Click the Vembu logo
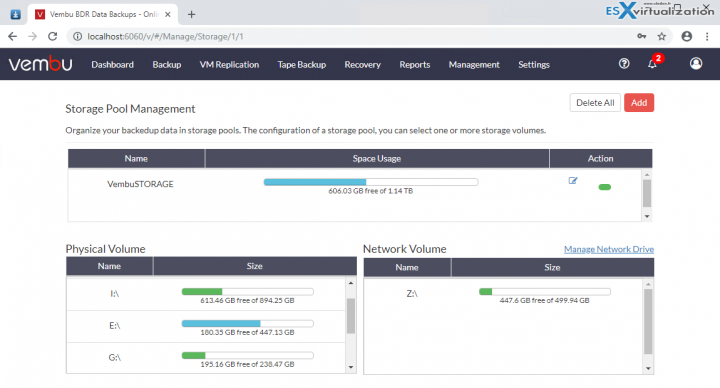Viewport: 720px width, 388px height. pos(40,64)
